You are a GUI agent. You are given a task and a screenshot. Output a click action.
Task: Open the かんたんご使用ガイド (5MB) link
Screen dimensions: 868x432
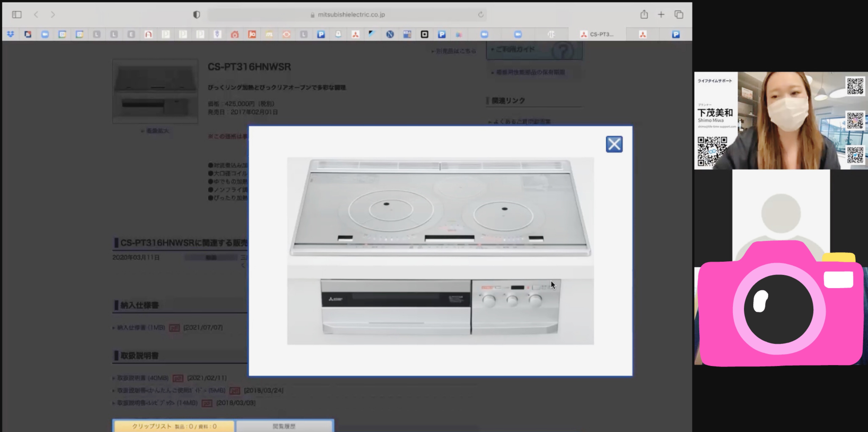171,390
